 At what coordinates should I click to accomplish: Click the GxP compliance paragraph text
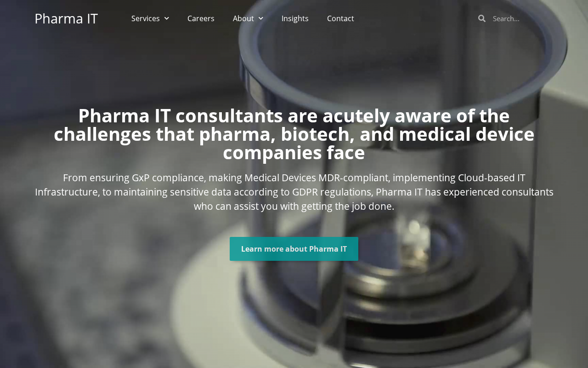coord(294,192)
